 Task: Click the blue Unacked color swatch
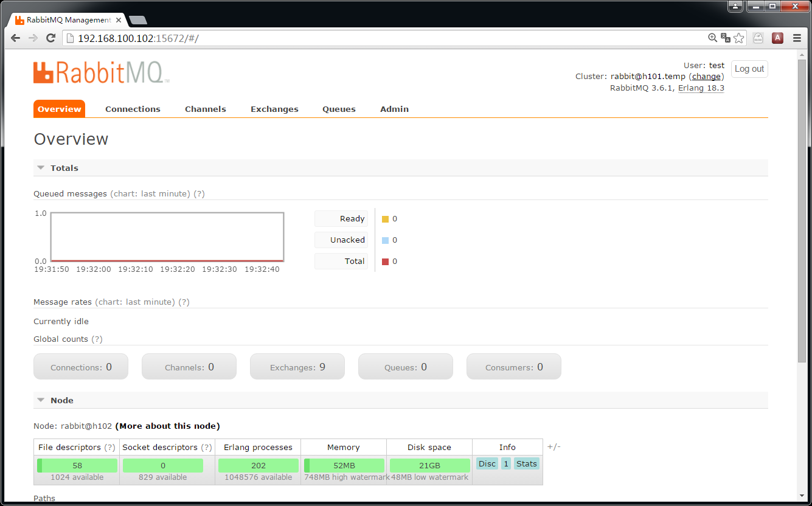coord(385,240)
